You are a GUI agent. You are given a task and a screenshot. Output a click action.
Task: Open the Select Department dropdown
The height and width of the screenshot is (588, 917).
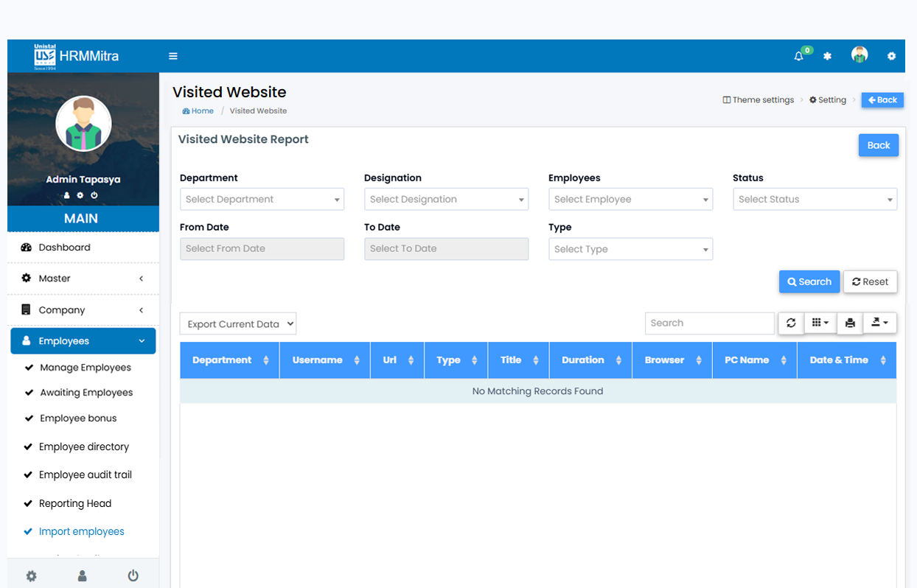click(262, 199)
